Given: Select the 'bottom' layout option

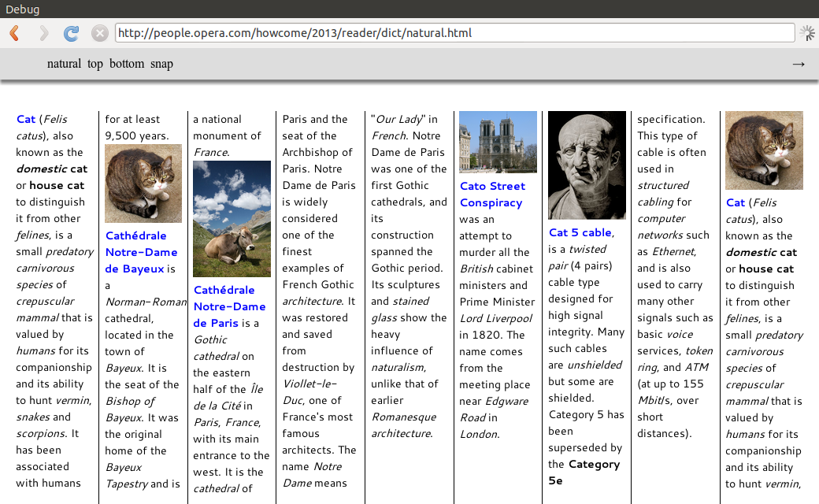Looking at the screenshot, I should pos(127,64).
